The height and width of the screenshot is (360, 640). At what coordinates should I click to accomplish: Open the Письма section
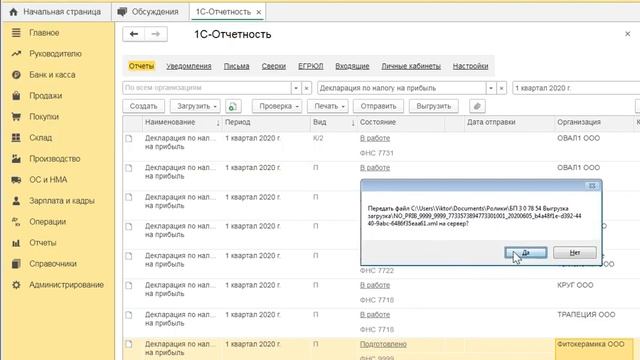pyautogui.click(x=236, y=66)
